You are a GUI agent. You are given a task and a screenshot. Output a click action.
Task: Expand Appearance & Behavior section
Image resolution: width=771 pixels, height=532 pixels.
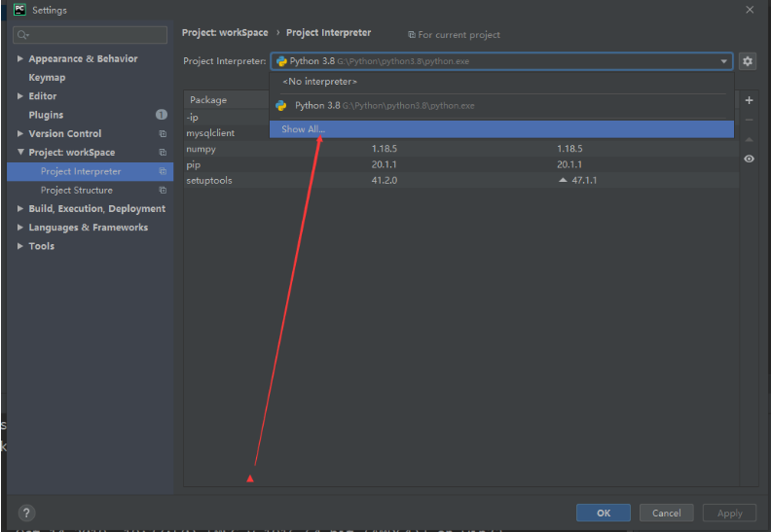(x=20, y=58)
